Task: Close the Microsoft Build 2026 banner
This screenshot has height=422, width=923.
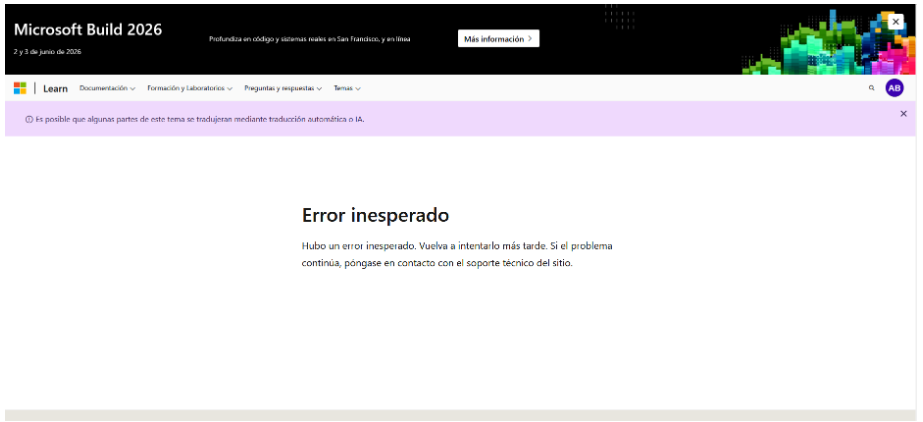Action: [x=895, y=22]
